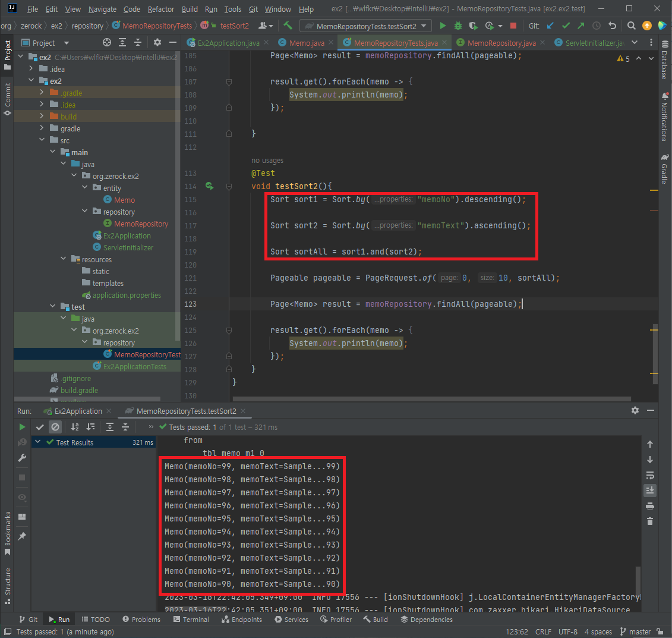Expand the .gradle folder
This screenshot has width=672, height=638.
(42, 92)
